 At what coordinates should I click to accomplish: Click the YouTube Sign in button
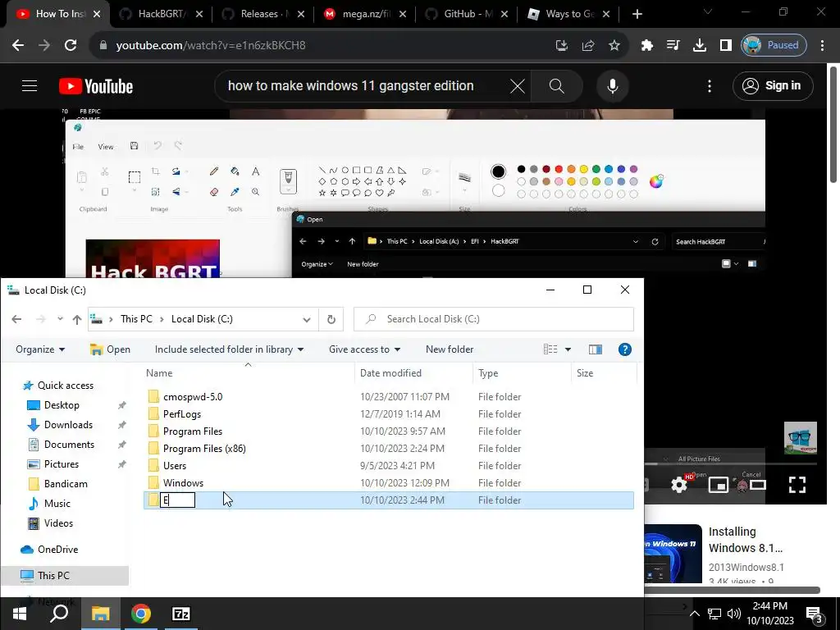[x=773, y=85]
